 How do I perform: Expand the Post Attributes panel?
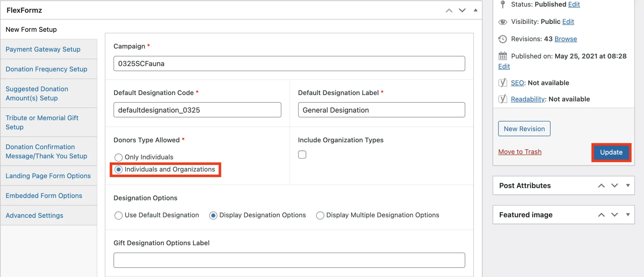click(x=628, y=185)
